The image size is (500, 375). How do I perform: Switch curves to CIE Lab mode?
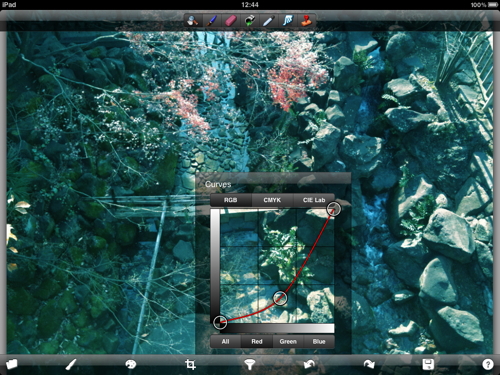[314, 200]
